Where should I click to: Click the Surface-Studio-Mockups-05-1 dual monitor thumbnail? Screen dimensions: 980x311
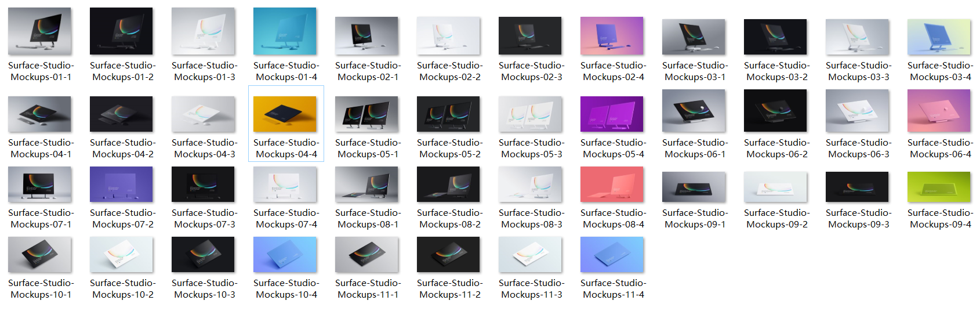[x=366, y=114]
